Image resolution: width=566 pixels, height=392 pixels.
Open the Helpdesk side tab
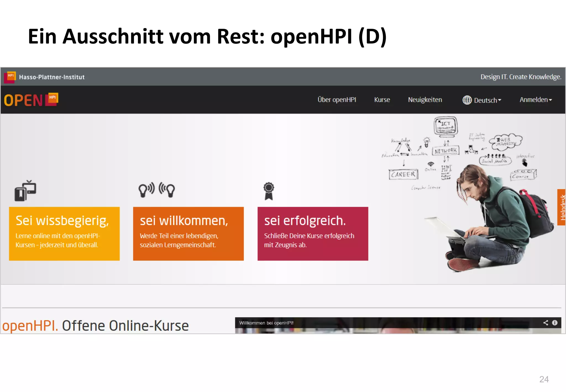tap(562, 207)
